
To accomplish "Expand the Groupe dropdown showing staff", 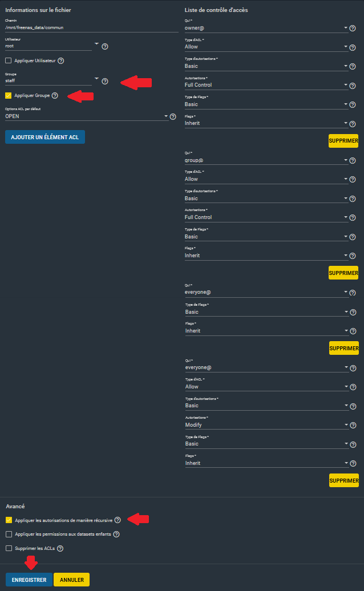I will (51, 81).
